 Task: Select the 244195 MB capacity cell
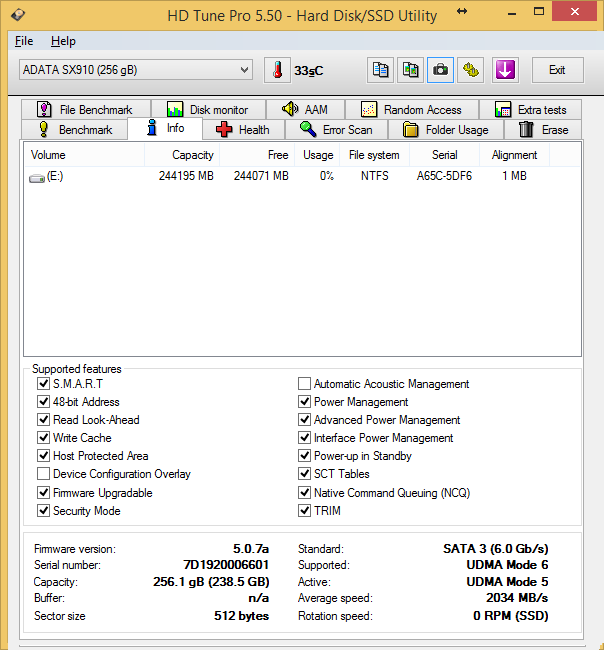(186, 176)
